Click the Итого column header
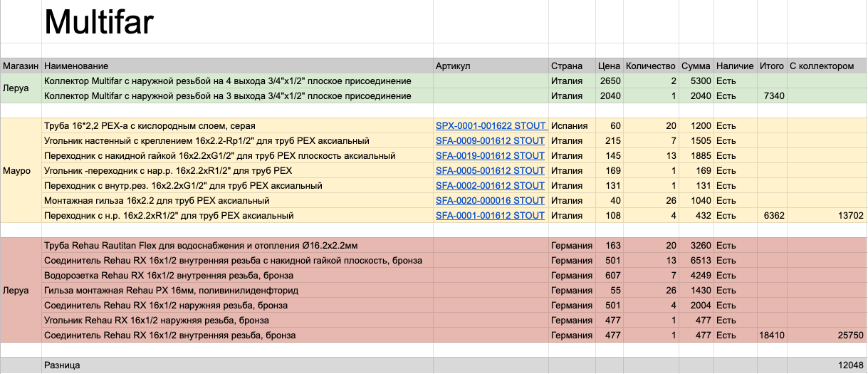The height and width of the screenshot is (374, 868). pos(772,66)
